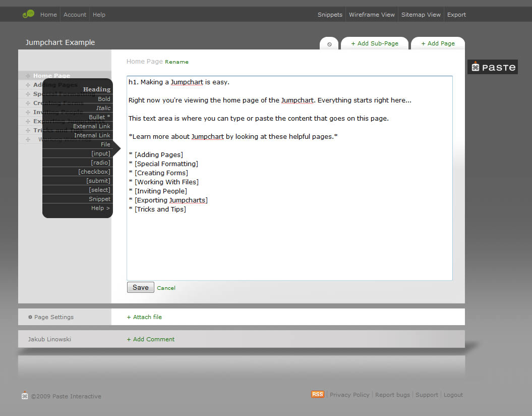Viewport: 532px width, 416px height.
Task: Click the Page Settings gear icon
Action: 30,317
